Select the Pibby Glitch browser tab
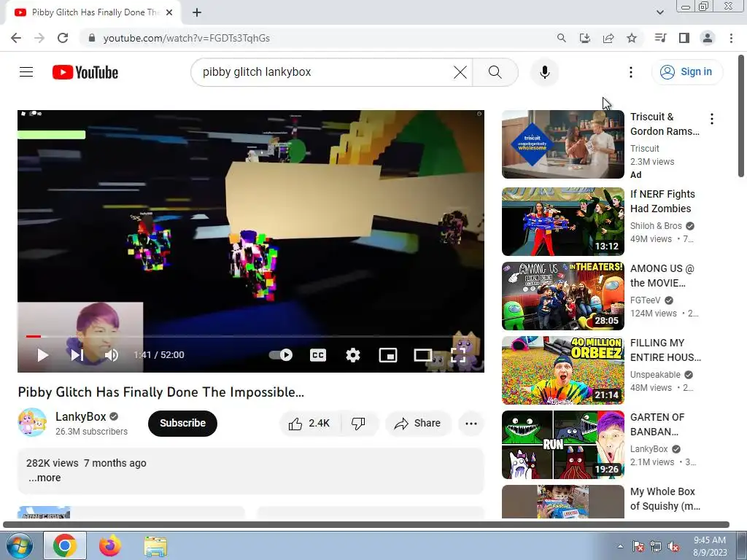Image resolution: width=747 pixels, height=560 pixels. point(93,12)
